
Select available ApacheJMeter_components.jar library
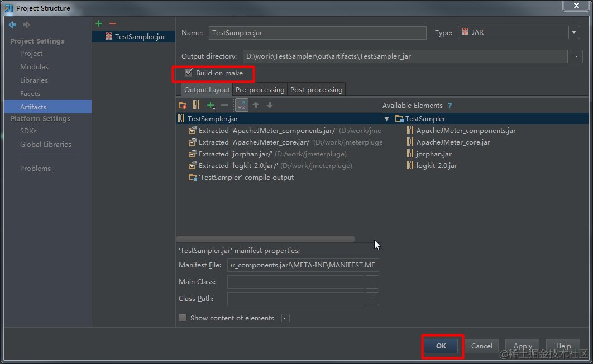[461, 131]
